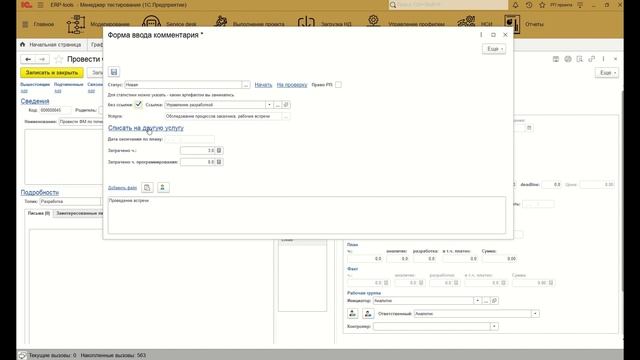Open favorites star in the title bar
This screenshot has width=640, height=360.
tap(542, 5)
